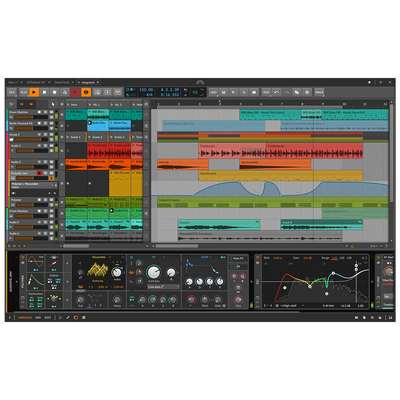Open the FILE menu button
This screenshot has width=400, height=400.
click(12, 92)
